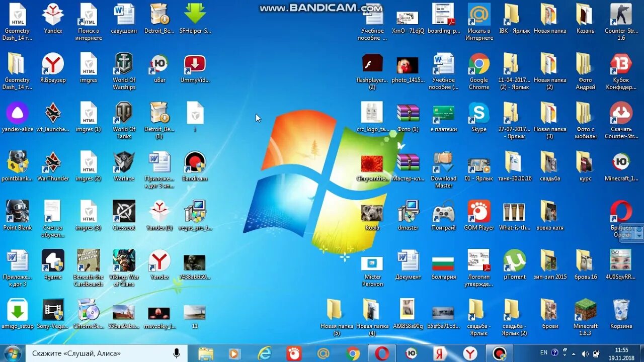Open the Браузер Opera desktop shortcut

(621, 219)
